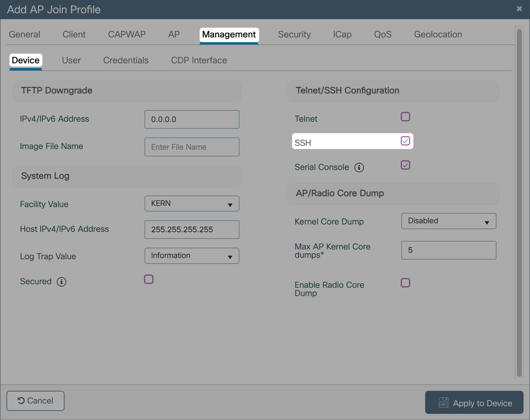Click the info icon beside Secured
This screenshot has width=530, height=420.
coord(62,282)
